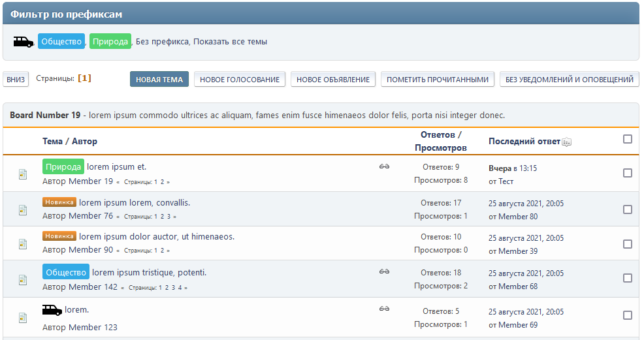Sort by the Тема column header

(52, 142)
